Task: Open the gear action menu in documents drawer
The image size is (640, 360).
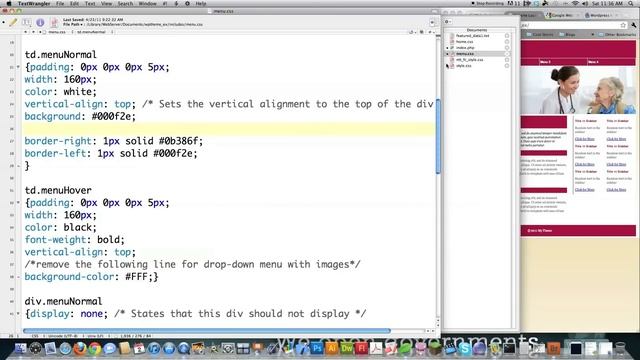Action: tap(448, 22)
